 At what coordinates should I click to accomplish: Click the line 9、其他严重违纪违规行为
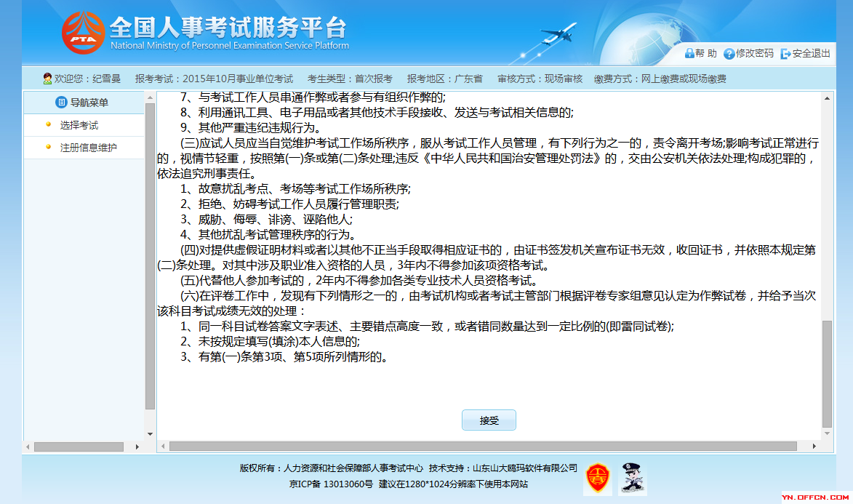252,128
